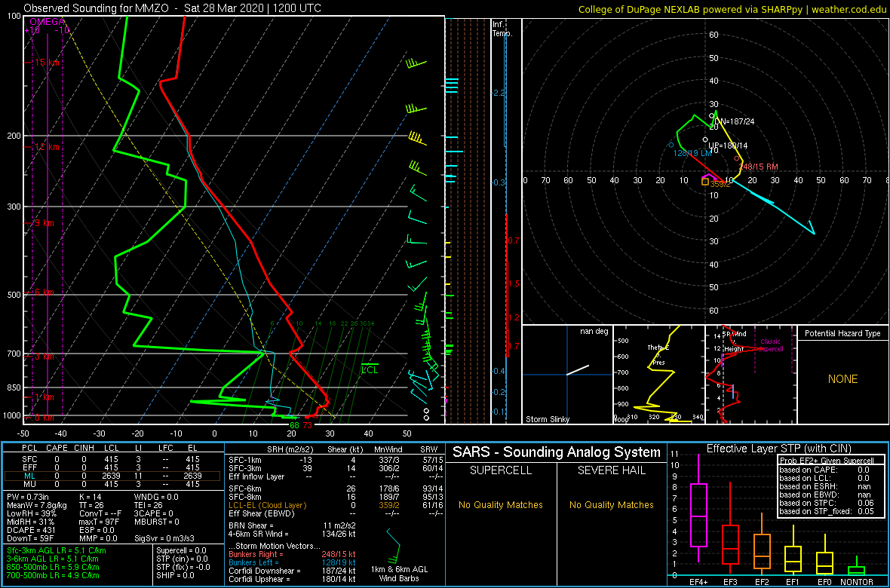This screenshot has width=890, height=588.
Task: Click Bunkers Right = 248/15 kt
Action: pyautogui.click(x=291, y=554)
